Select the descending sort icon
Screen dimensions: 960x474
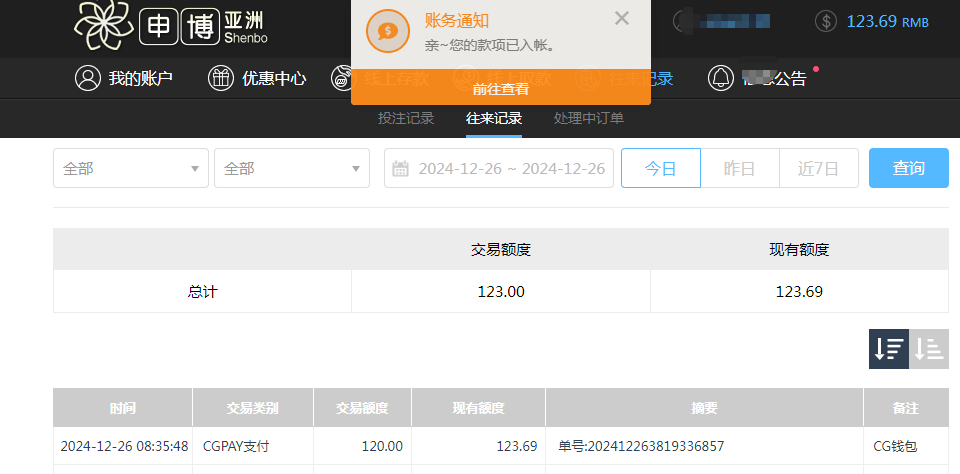[888, 349]
